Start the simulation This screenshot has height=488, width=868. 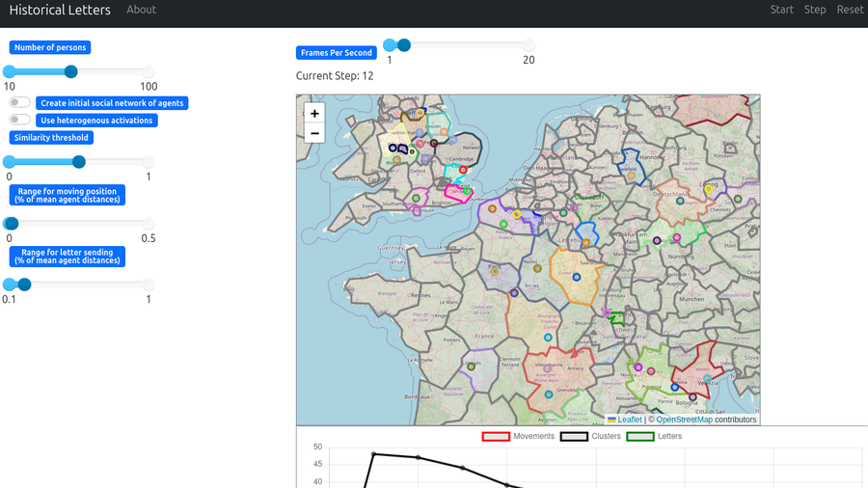(781, 10)
